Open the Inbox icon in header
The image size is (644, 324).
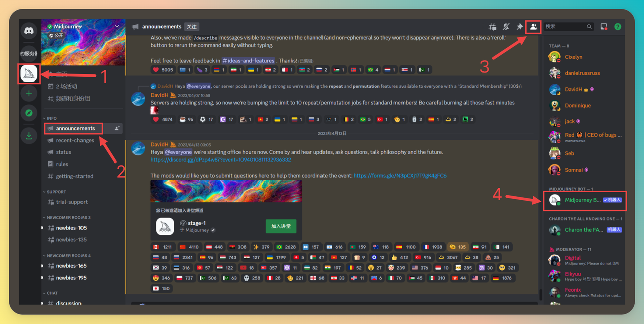click(604, 27)
